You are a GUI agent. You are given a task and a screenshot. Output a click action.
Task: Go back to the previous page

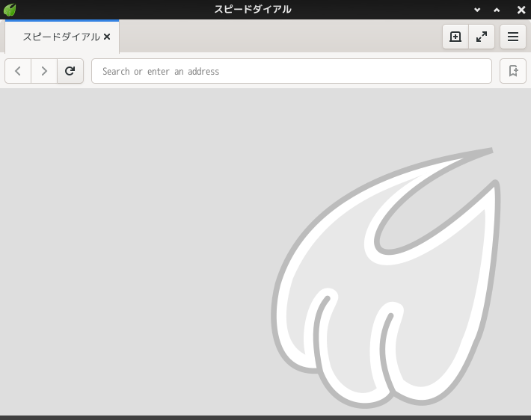click(x=18, y=71)
